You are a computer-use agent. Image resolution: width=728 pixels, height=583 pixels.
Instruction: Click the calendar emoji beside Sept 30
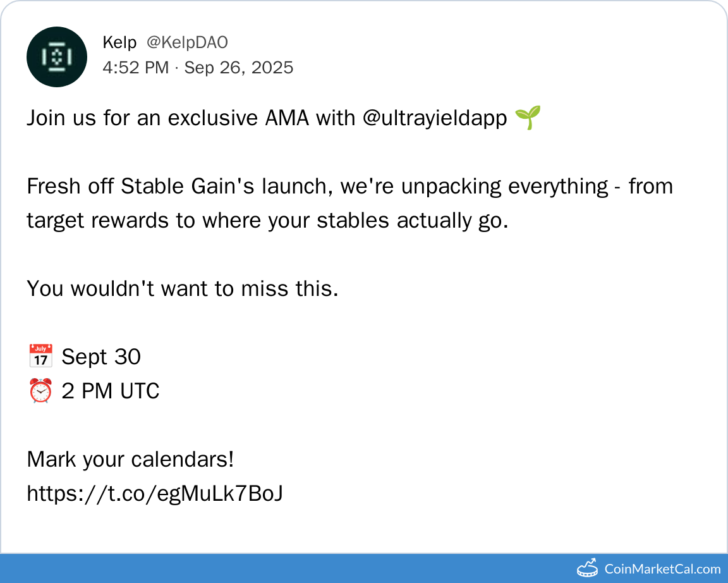40,357
